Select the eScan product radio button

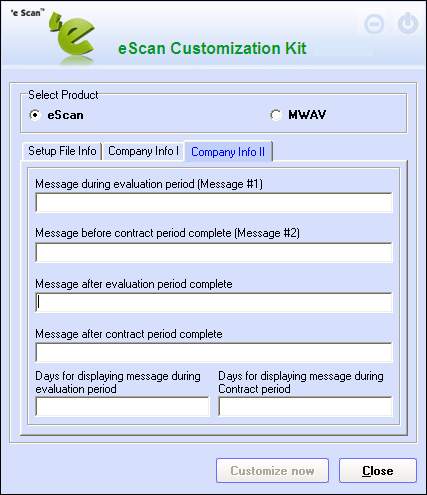35,115
